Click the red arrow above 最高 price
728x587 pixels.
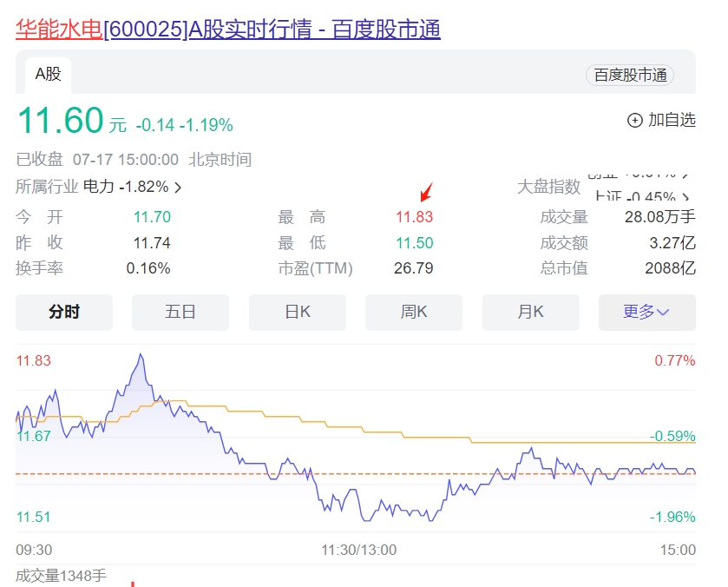pyautogui.click(x=425, y=191)
